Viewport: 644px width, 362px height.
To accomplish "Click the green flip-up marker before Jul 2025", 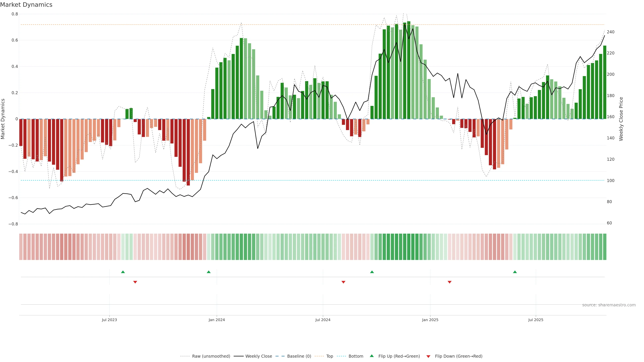I will [515, 272].
